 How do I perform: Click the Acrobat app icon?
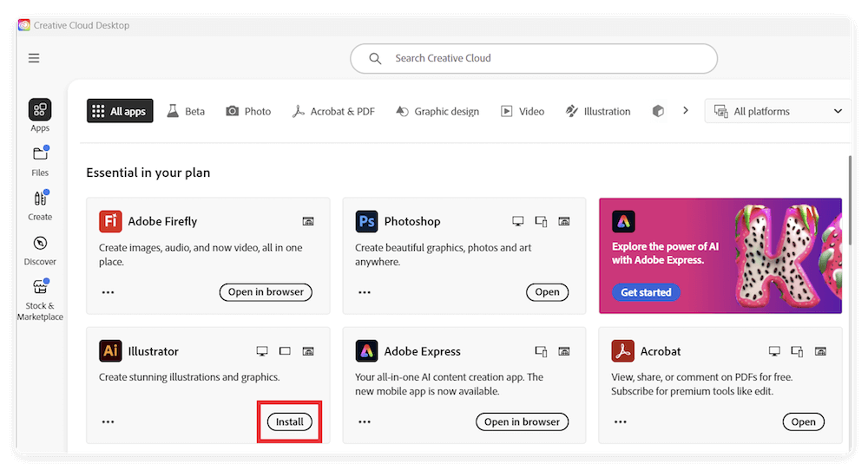[622, 351]
